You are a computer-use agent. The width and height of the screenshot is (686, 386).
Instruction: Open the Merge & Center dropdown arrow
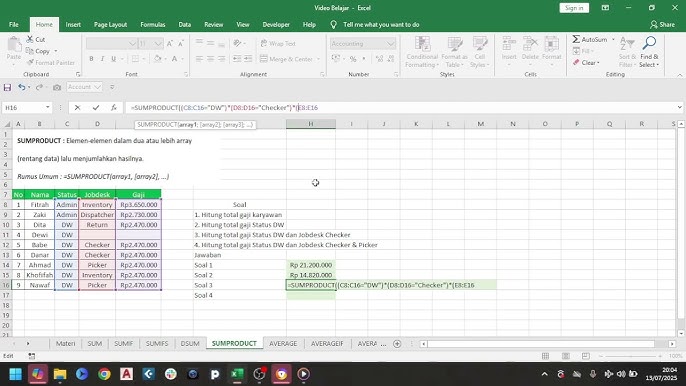[x=318, y=59]
